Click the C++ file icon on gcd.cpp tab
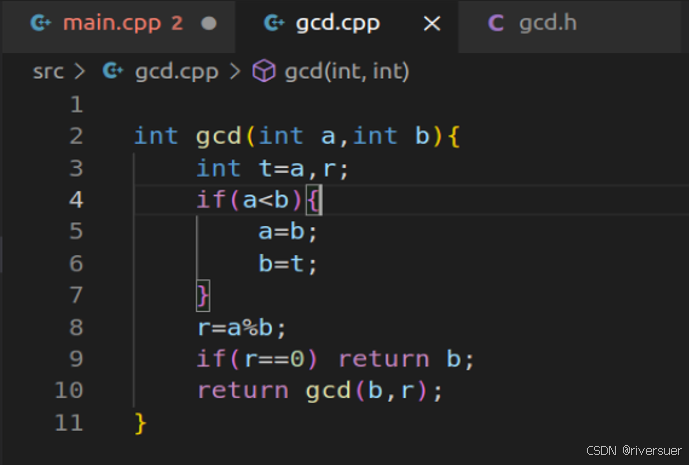 tap(271, 23)
